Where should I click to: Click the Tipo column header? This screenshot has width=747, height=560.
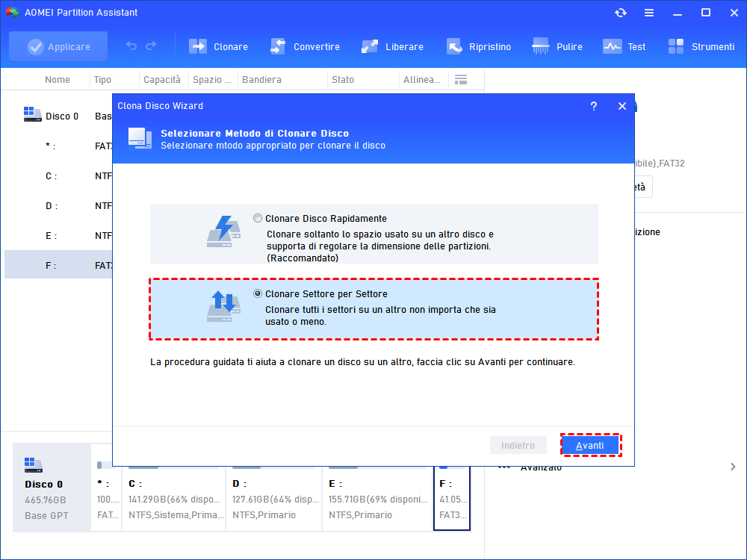tap(102, 80)
